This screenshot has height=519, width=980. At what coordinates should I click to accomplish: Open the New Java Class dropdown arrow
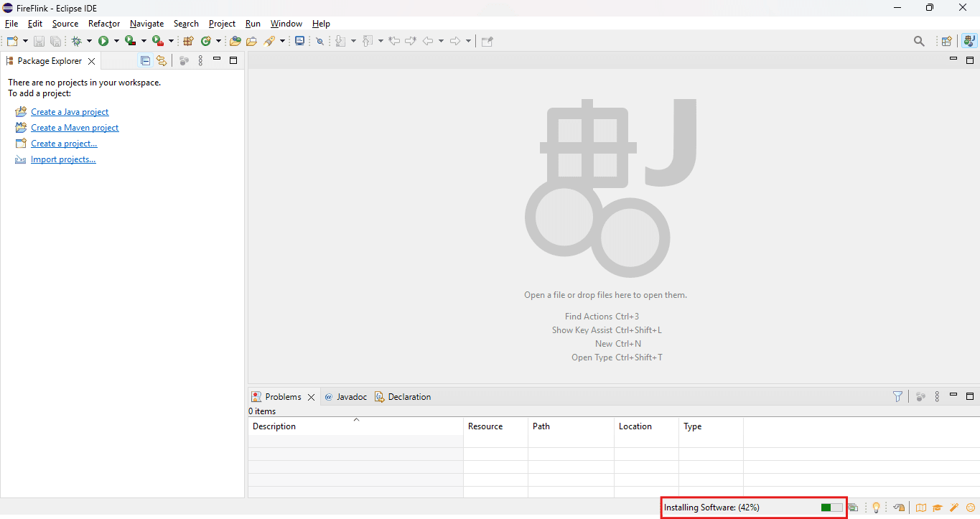218,41
